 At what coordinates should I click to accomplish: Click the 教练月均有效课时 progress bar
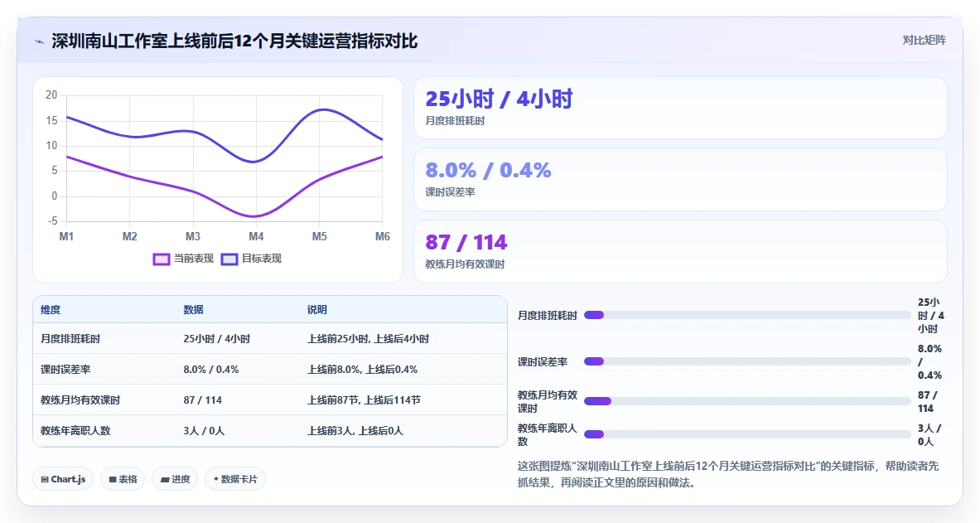(747, 401)
